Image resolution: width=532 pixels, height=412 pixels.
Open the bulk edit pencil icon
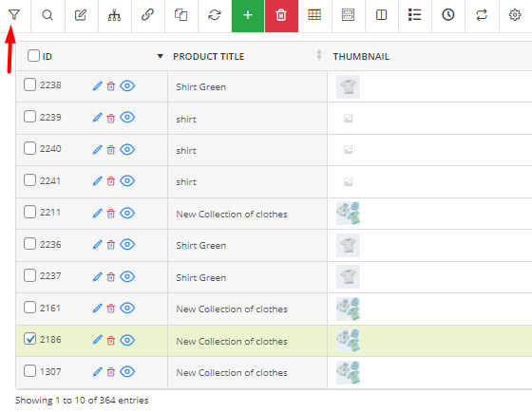click(81, 15)
